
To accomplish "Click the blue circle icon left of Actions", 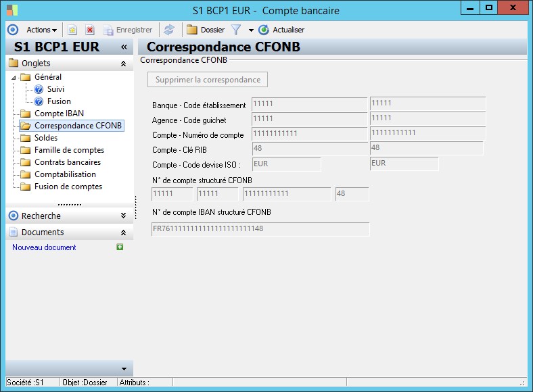I will click(x=13, y=30).
